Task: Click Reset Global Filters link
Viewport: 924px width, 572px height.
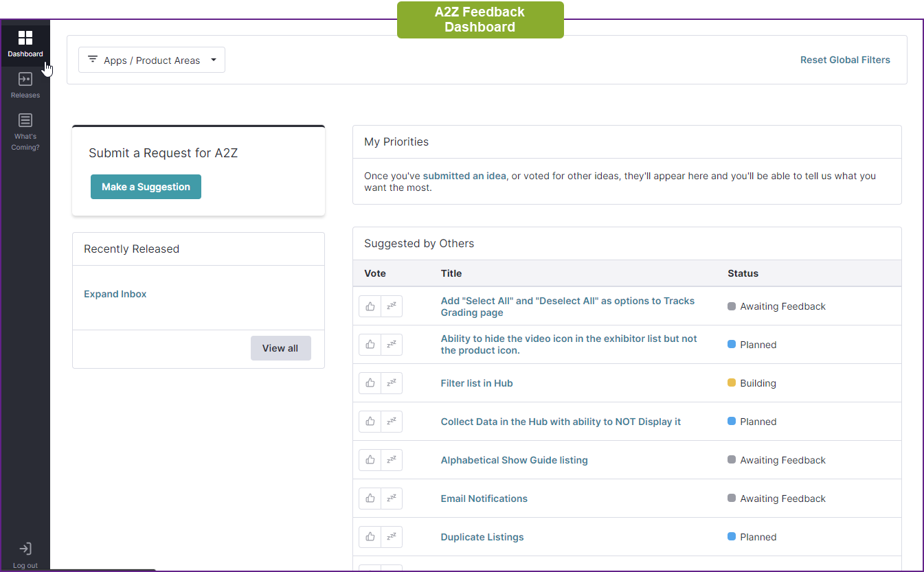Action: point(845,60)
